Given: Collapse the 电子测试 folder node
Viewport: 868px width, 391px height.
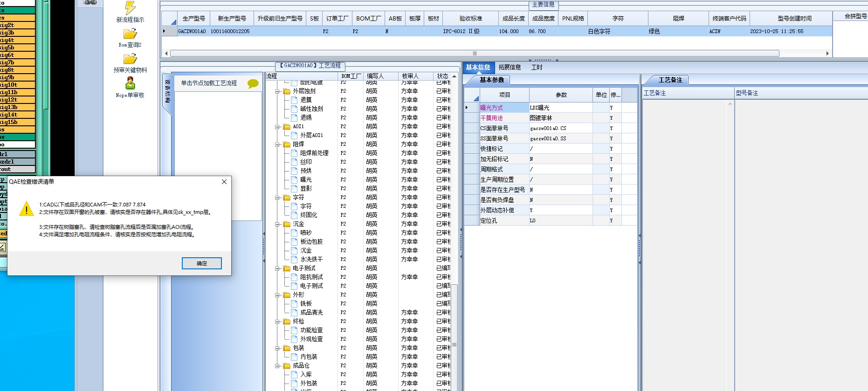Looking at the screenshot, I should point(277,268).
